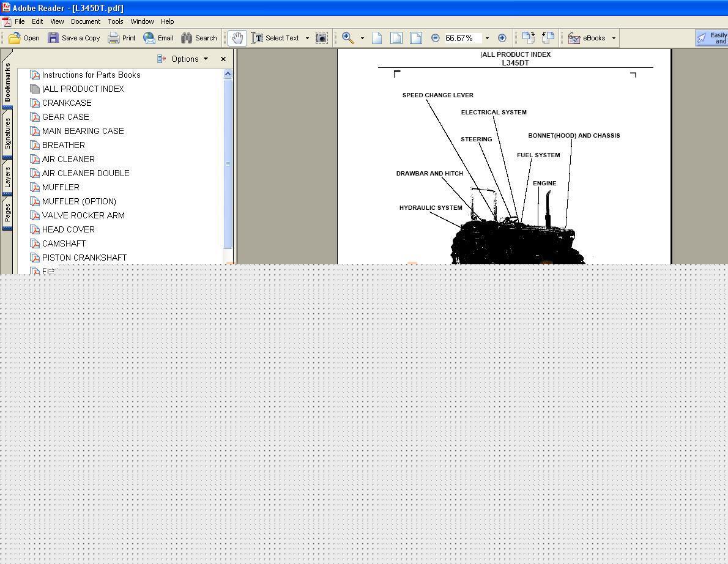Open the View menu

57,21
